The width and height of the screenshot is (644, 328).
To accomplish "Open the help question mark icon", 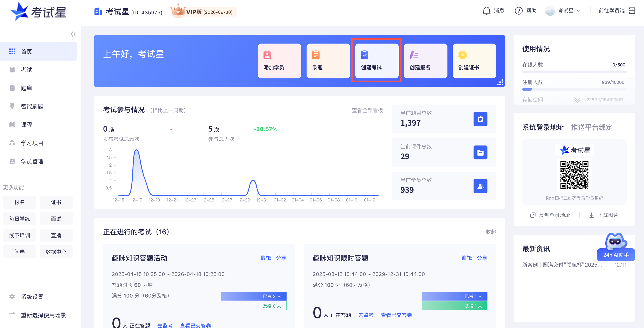I will [x=519, y=11].
